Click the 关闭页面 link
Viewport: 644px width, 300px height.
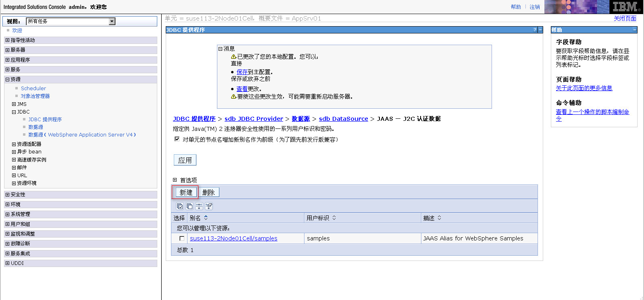625,19
